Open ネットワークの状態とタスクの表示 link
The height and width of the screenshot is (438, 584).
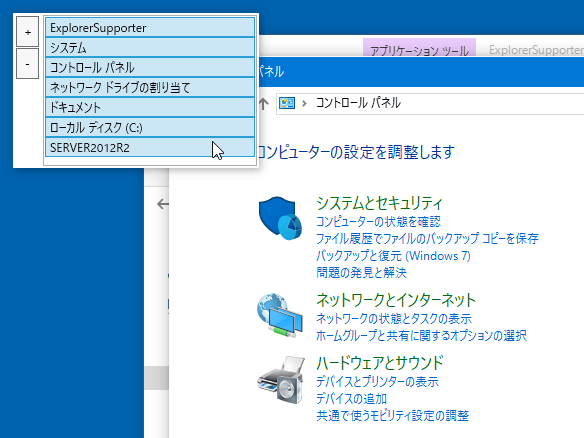coord(394,318)
